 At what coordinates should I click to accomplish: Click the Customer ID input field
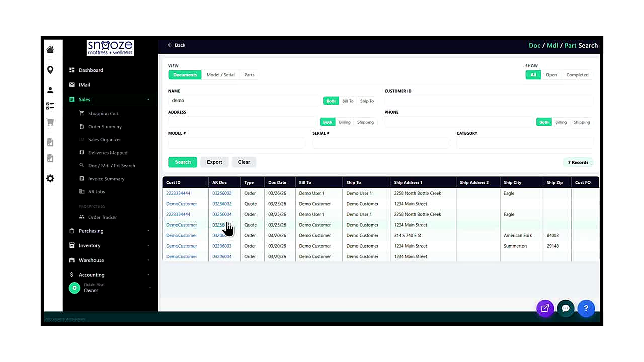489,101
